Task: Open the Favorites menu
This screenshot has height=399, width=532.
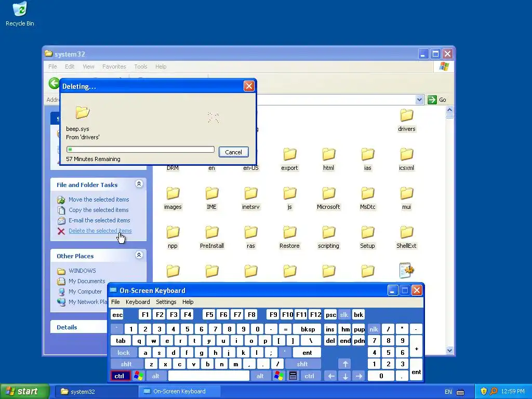Action: [114, 66]
